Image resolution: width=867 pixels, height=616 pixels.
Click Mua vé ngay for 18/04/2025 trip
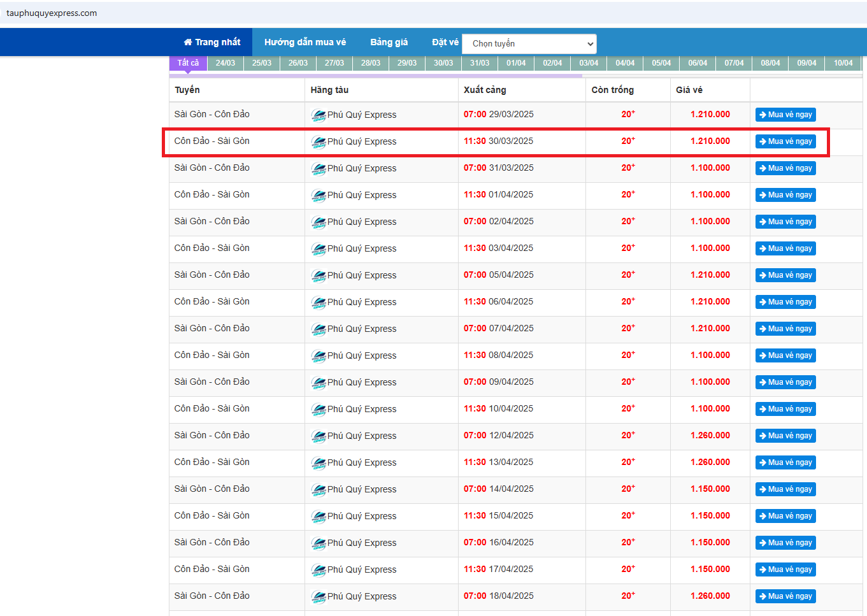tap(785, 596)
